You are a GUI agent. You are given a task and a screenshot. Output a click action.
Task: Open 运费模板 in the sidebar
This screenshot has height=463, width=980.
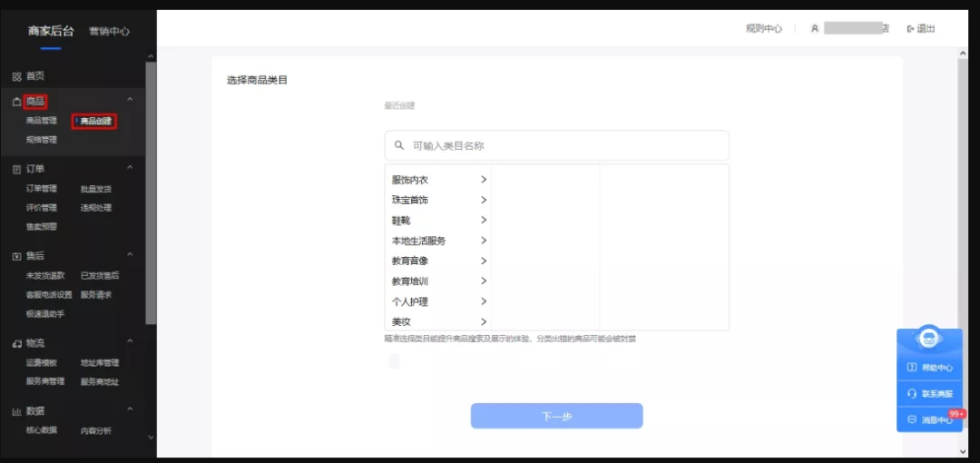pos(41,363)
